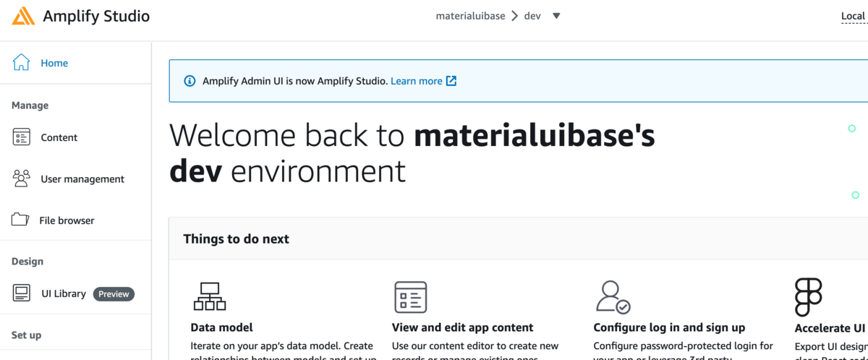Open User management menu item
Viewport: 868px width, 360px height.
[82, 179]
